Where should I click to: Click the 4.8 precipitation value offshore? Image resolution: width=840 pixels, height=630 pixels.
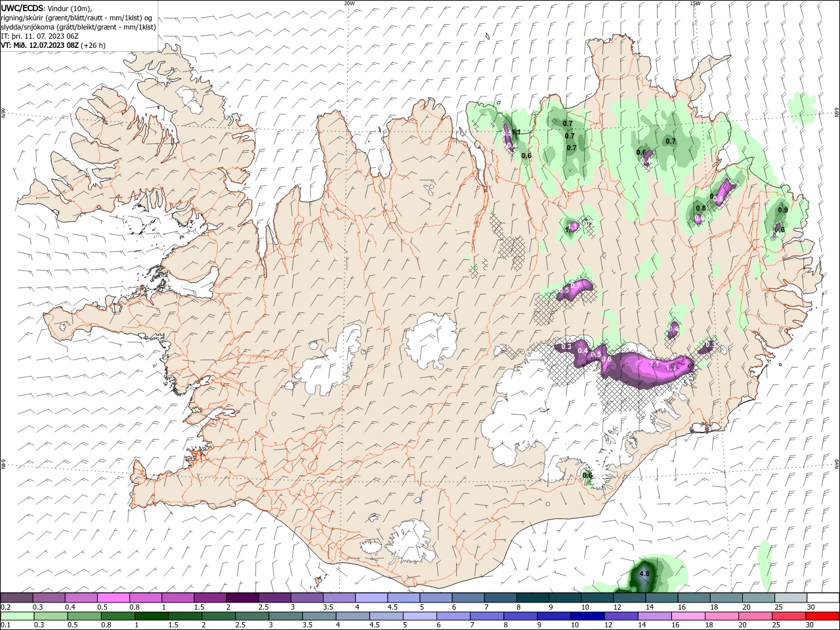[644, 574]
